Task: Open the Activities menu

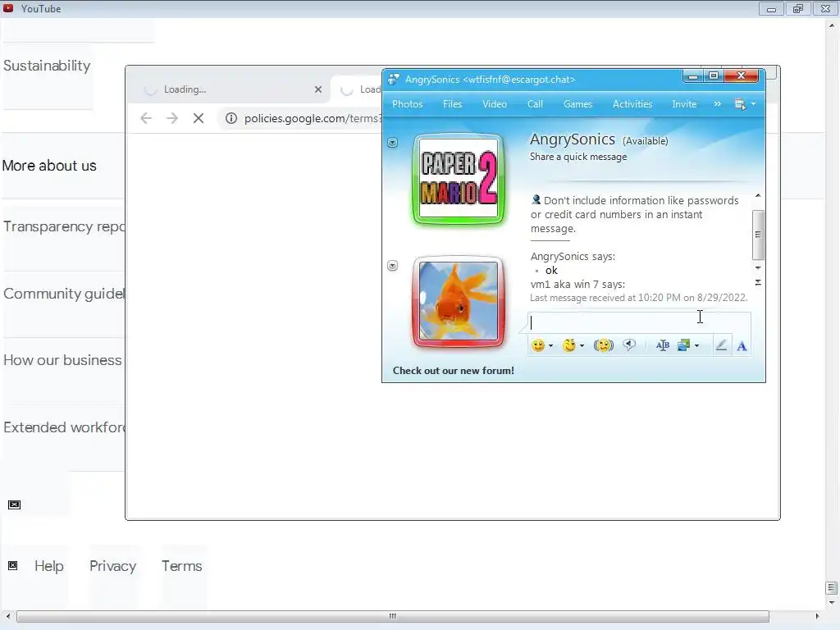Action: point(632,104)
